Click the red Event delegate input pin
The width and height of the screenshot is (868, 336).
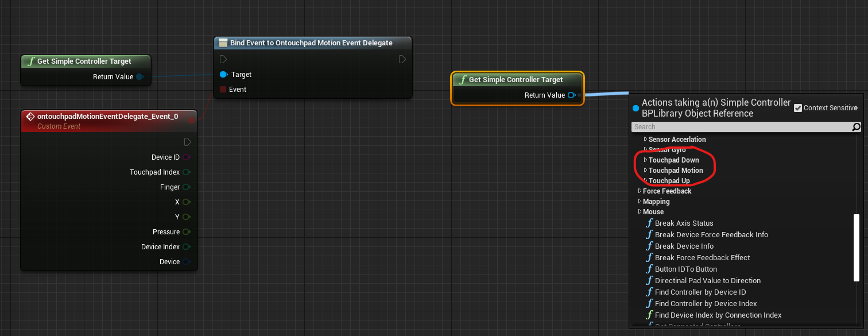click(223, 90)
